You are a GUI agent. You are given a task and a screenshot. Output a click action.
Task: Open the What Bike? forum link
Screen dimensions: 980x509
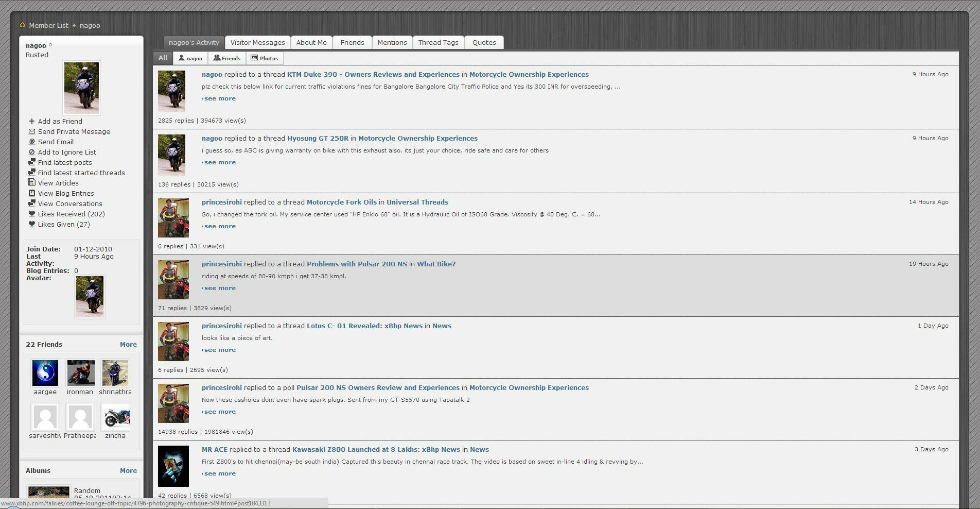click(436, 264)
